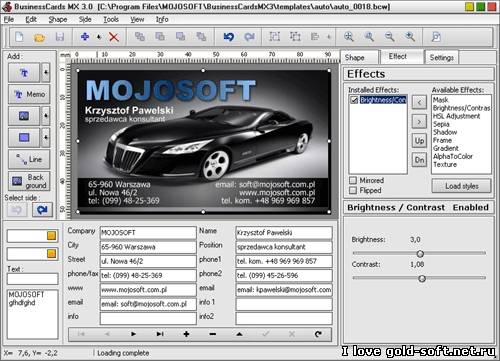Click the New document toolbar icon
Viewport: 500px width, 361px height.
coord(19,37)
